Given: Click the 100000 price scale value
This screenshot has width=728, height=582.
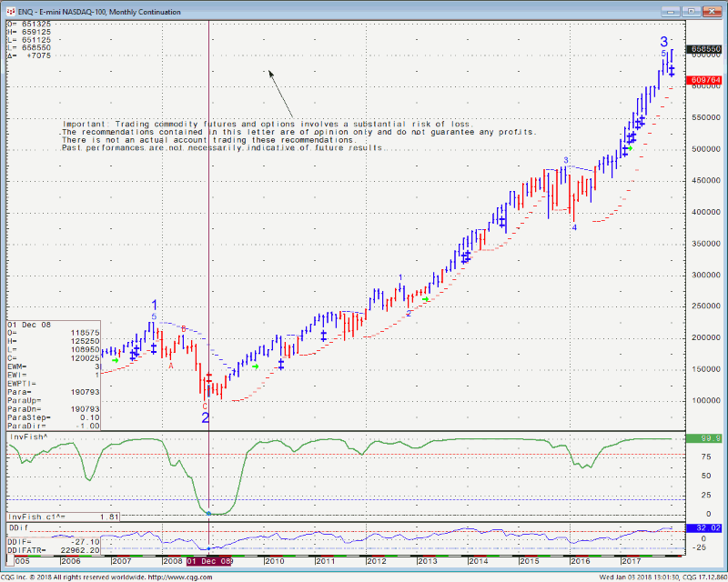Looking at the screenshot, I should pyautogui.click(x=706, y=400).
